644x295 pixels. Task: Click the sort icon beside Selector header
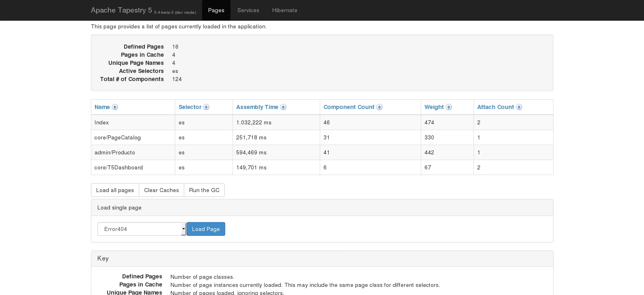tap(206, 107)
